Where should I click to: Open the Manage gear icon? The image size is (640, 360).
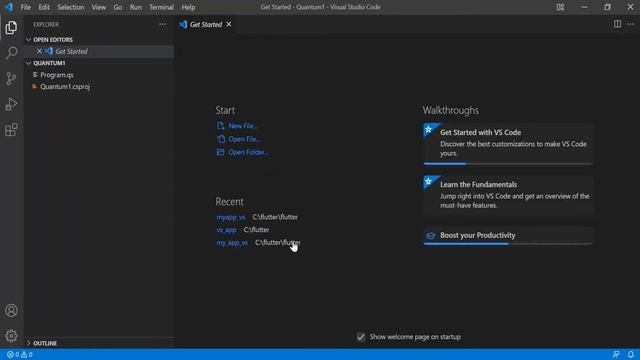tap(11, 336)
